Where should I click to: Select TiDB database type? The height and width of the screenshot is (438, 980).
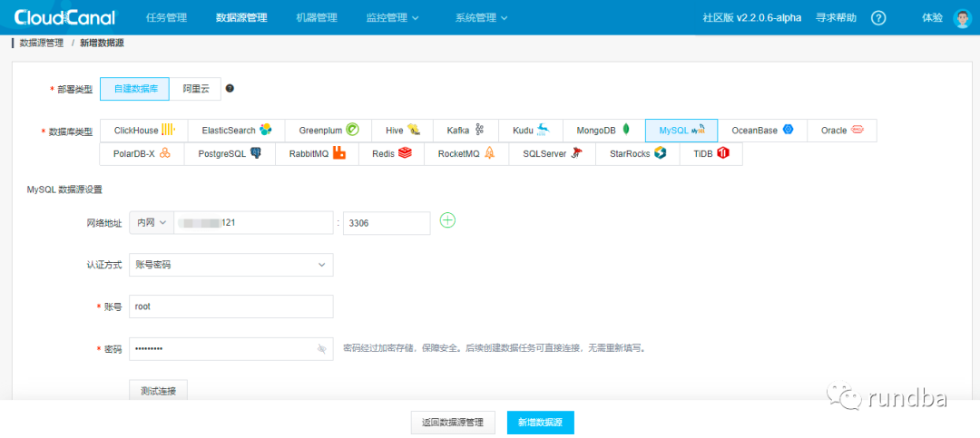pyautogui.click(x=711, y=153)
